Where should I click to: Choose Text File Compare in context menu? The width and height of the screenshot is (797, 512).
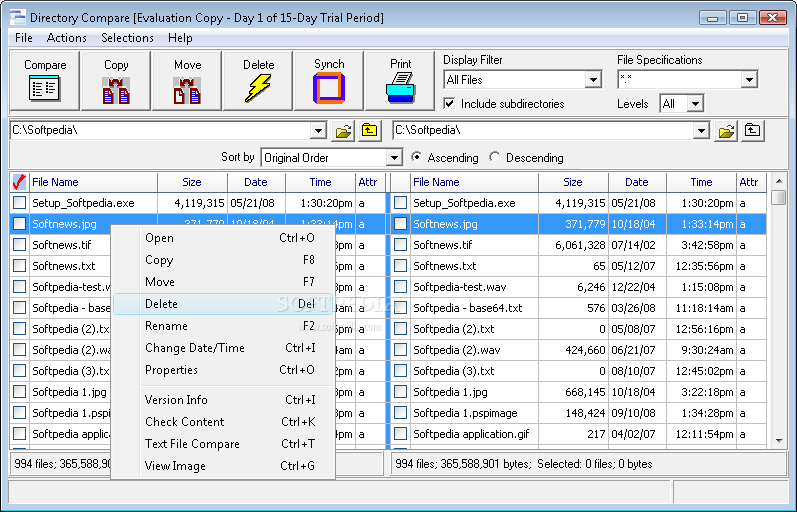pos(223,444)
